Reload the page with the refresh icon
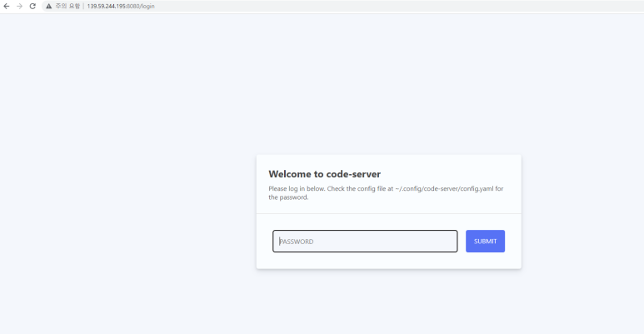 tap(32, 6)
